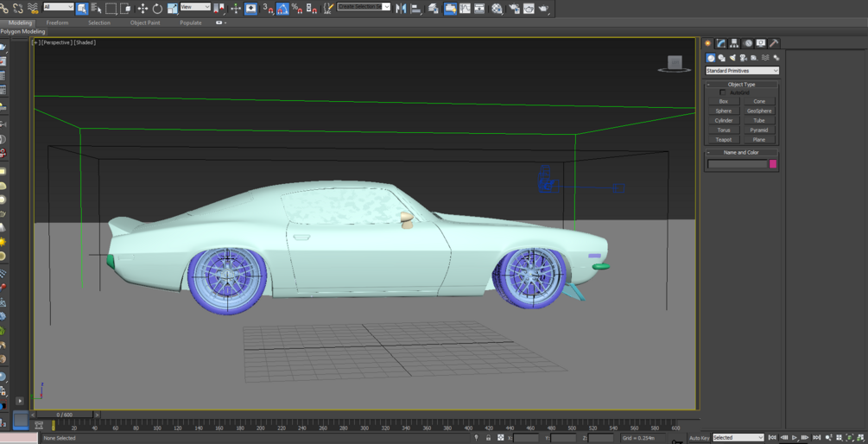Open the pink object color swatch
868x444 pixels.
(773, 163)
